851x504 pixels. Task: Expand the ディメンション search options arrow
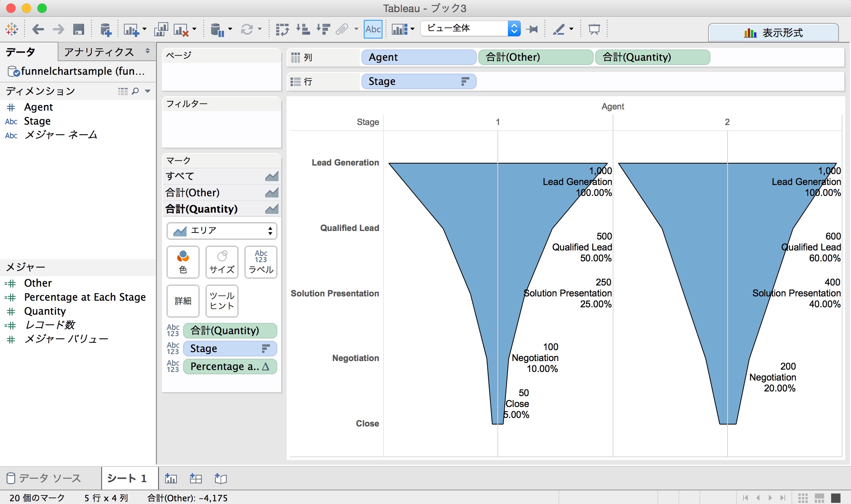[x=147, y=91]
